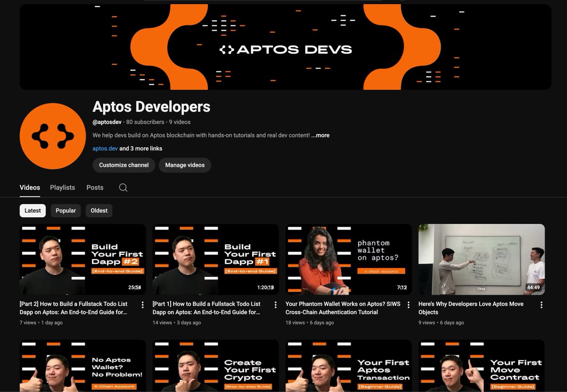This screenshot has height=392, width=567.
Task: Switch to the Playlists tab
Action: pyautogui.click(x=62, y=187)
